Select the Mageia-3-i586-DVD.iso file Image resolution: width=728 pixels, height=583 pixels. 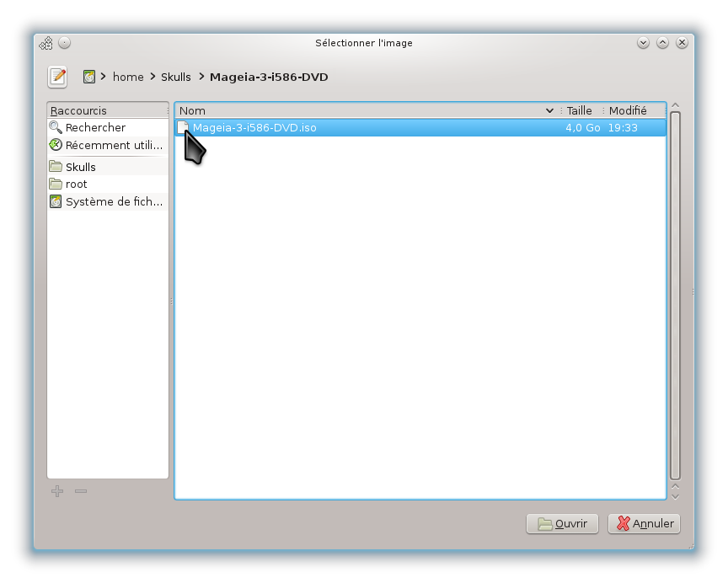point(420,128)
